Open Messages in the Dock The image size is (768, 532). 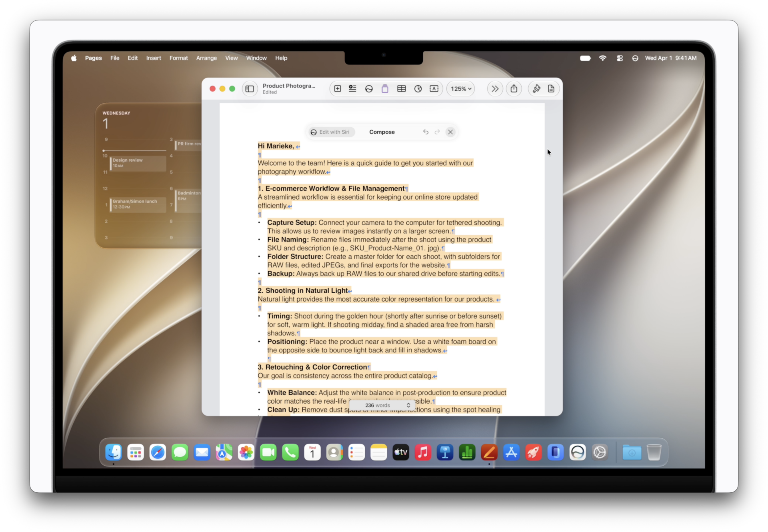coord(180,452)
